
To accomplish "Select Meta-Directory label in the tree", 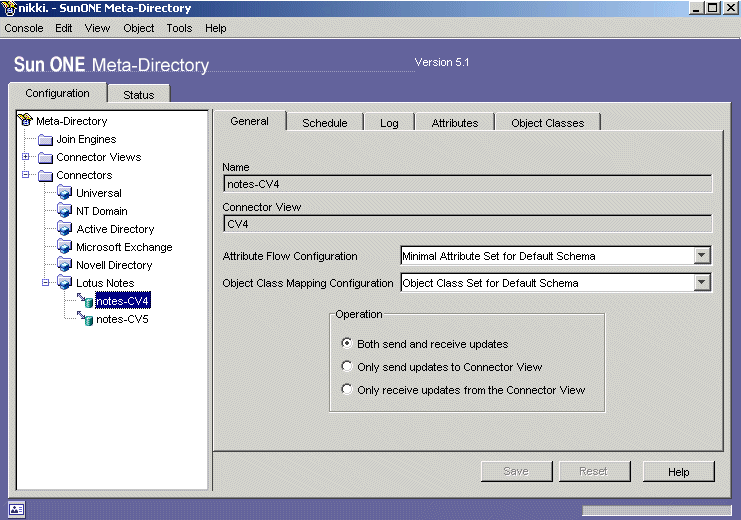I will point(72,121).
